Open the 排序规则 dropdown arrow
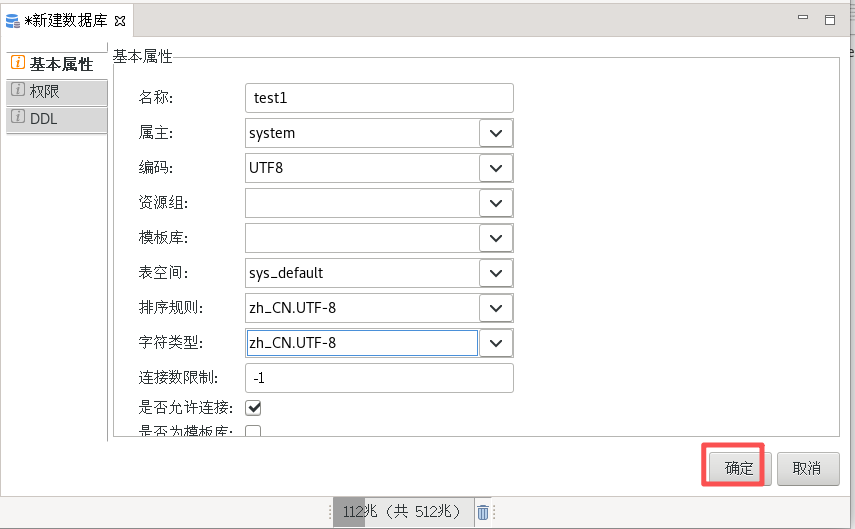Image resolution: width=855 pixels, height=529 pixels. click(x=496, y=308)
